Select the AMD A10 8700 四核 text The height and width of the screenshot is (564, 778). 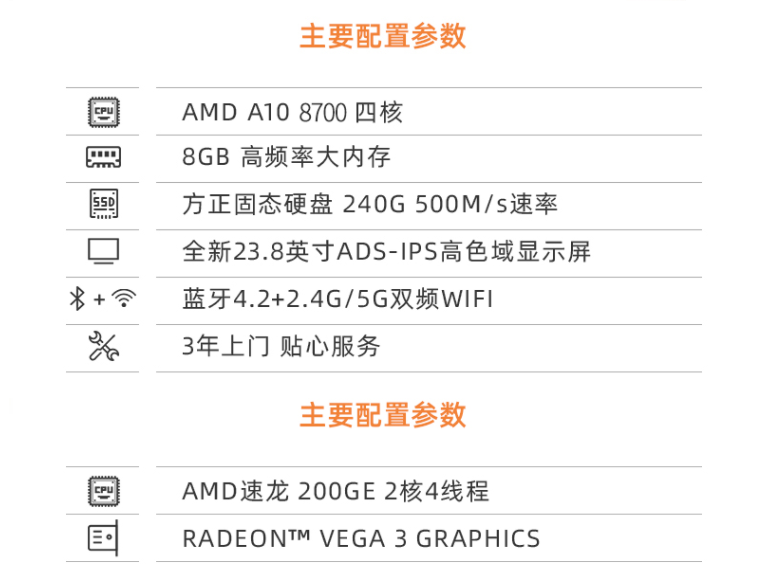(292, 112)
